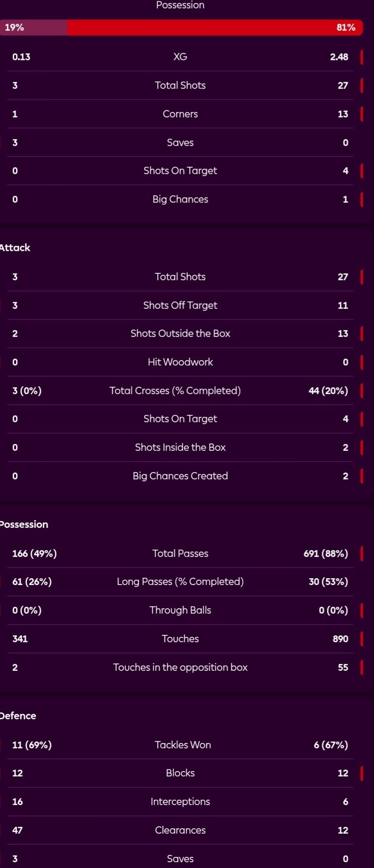Select the XG stat label

click(x=180, y=57)
